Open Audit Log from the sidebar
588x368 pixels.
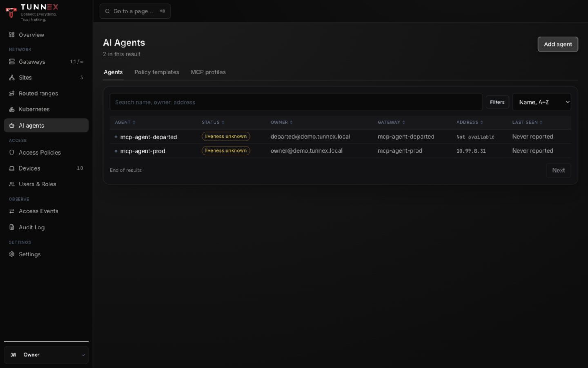[46, 227]
